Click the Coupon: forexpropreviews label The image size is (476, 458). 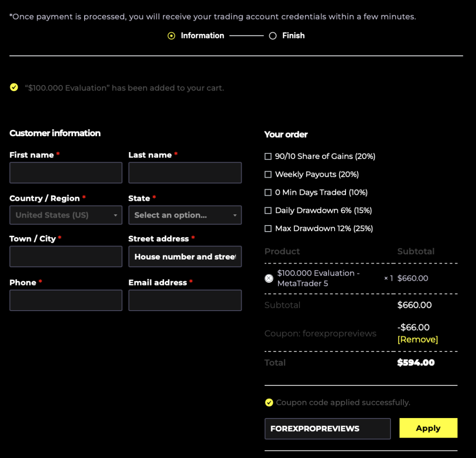click(320, 333)
